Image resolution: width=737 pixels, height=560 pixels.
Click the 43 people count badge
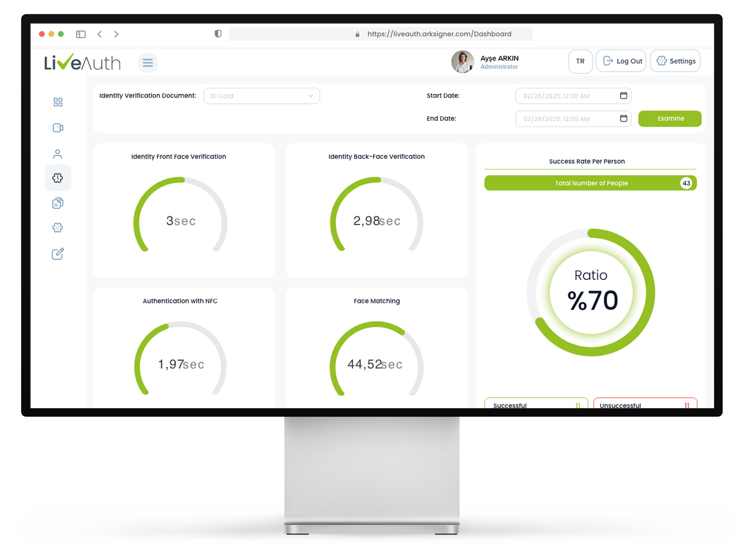pyautogui.click(x=686, y=183)
